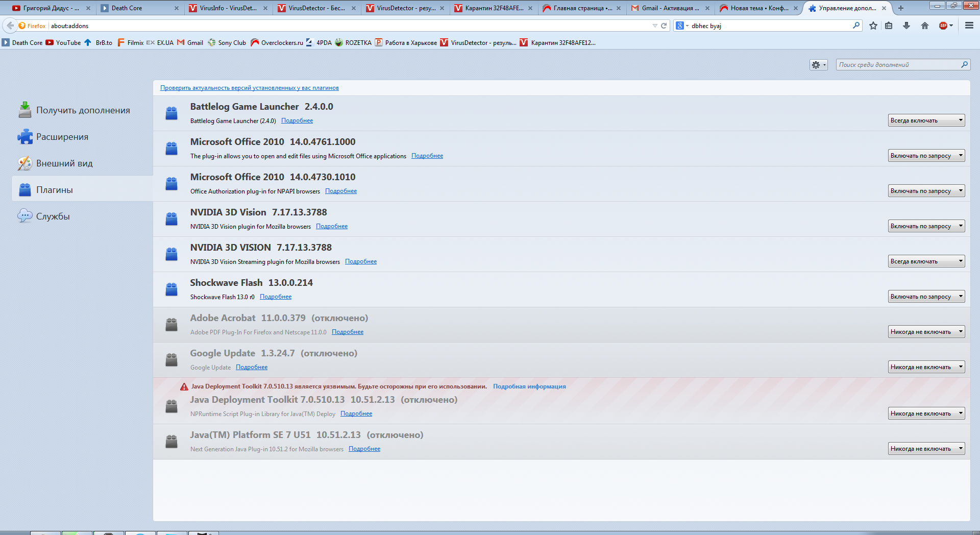Open the 4PDA bookmark

click(319, 43)
